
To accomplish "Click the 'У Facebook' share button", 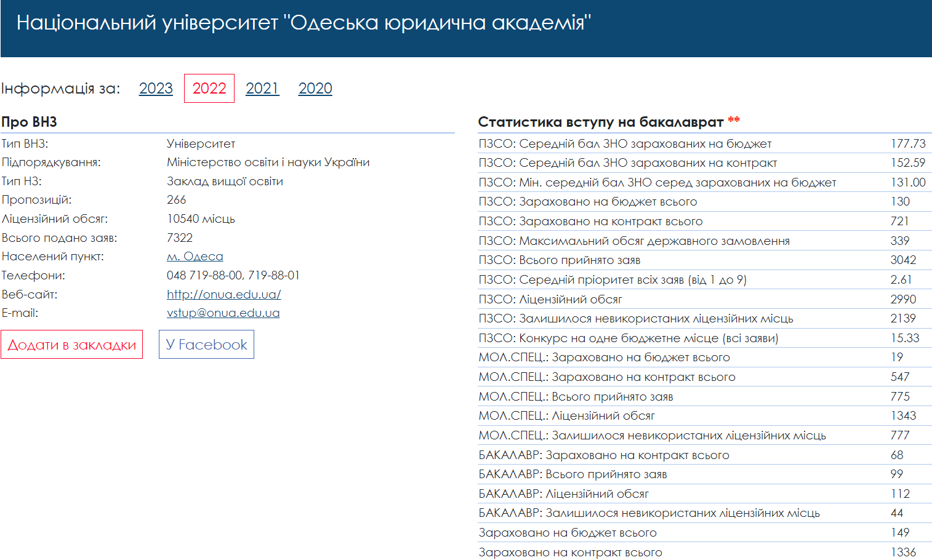I will 206,345.
